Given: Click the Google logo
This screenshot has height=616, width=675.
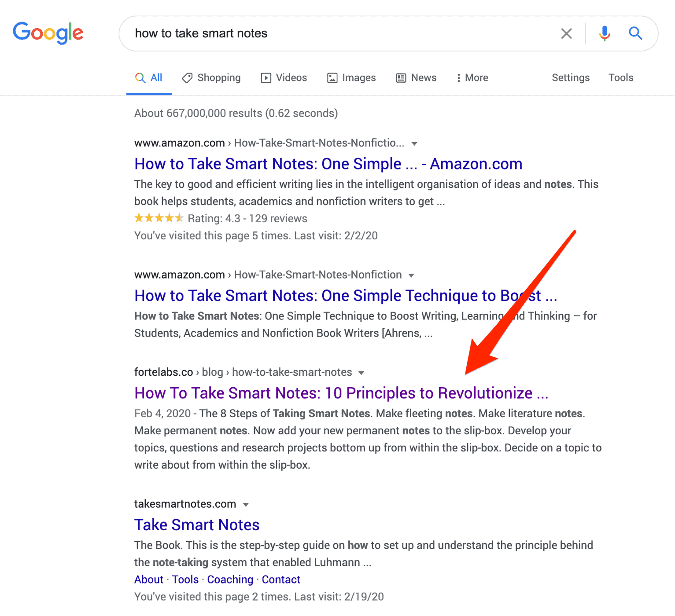Looking at the screenshot, I should tap(48, 33).
